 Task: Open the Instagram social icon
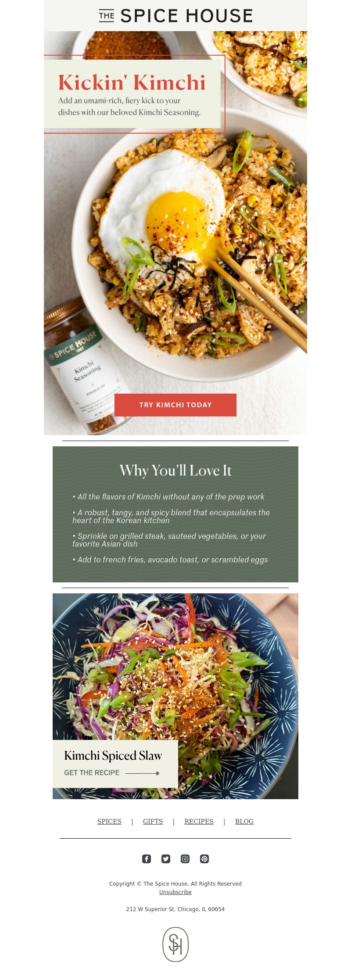tap(185, 859)
